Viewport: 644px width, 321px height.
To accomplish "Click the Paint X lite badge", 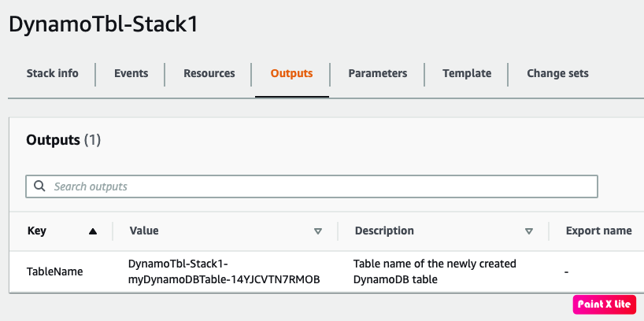I will pos(605,304).
